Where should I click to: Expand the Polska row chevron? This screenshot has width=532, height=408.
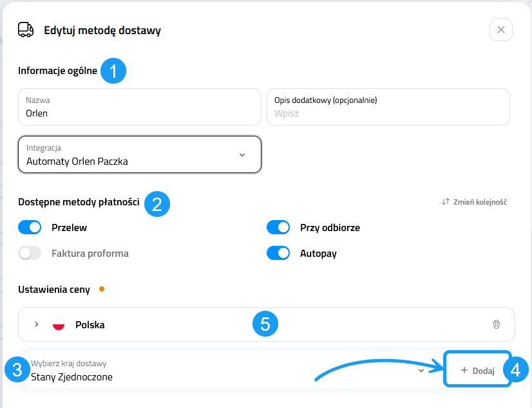[x=37, y=324]
